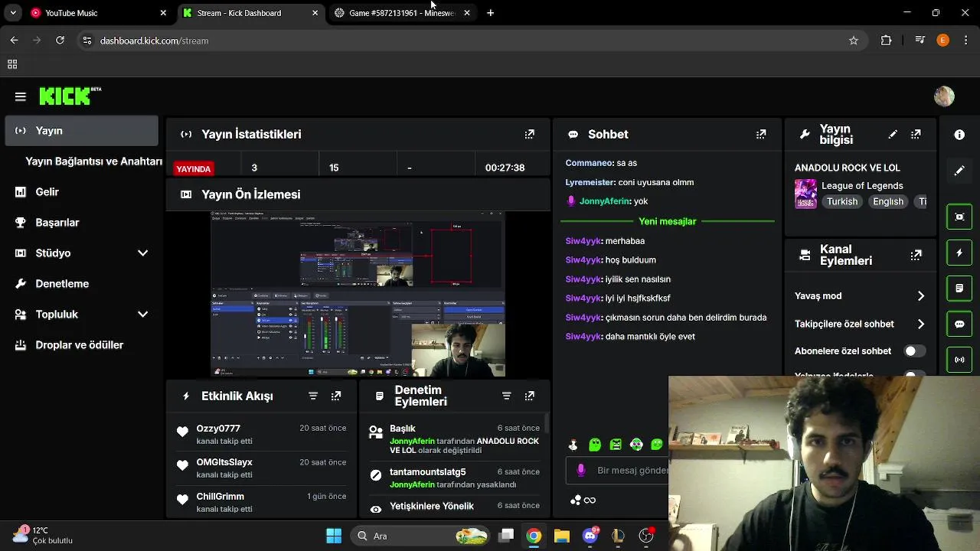Image resolution: width=980 pixels, height=551 pixels.
Task: Click JonnyAferin's name in chat message
Action: click(605, 201)
